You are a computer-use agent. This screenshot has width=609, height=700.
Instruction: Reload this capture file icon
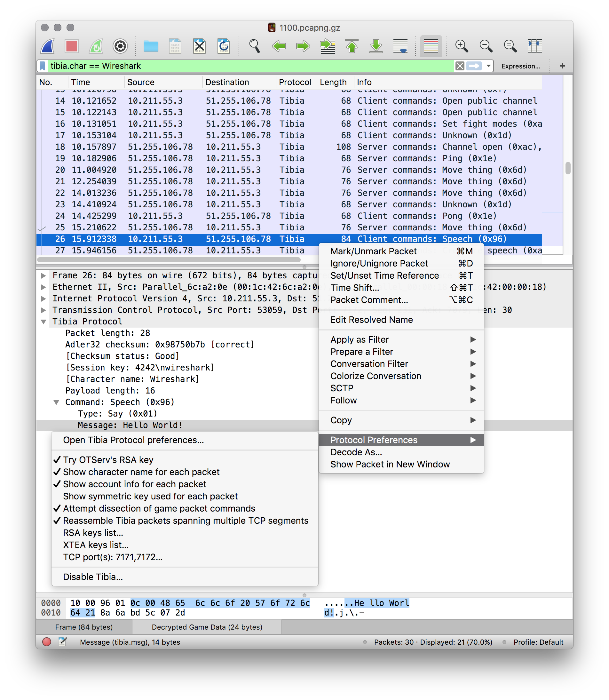tap(224, 46)
